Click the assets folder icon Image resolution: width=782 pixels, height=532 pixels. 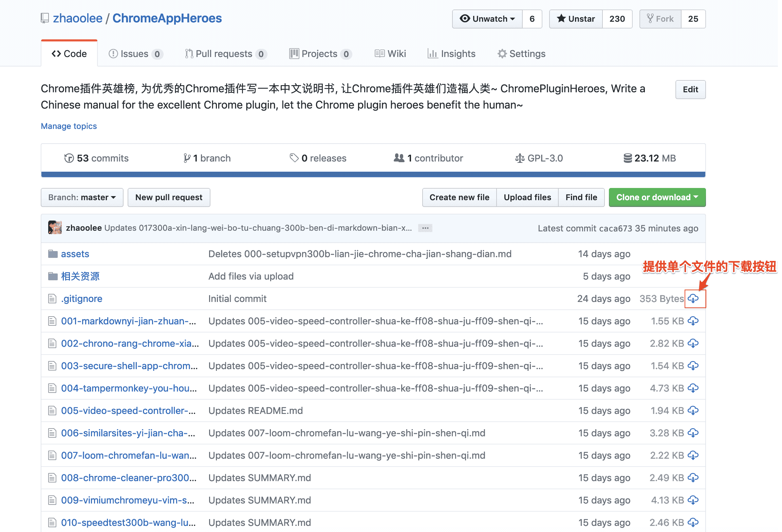point(53,254)
